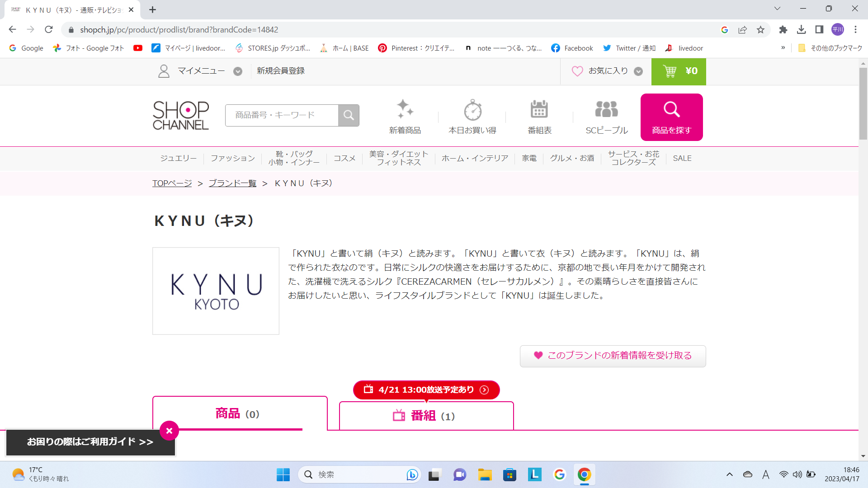Image resolution: width=868 pixels, height=488 pixels.
Task: Open 新規会員登録 registration link
Action: click(x=281, y=71)
